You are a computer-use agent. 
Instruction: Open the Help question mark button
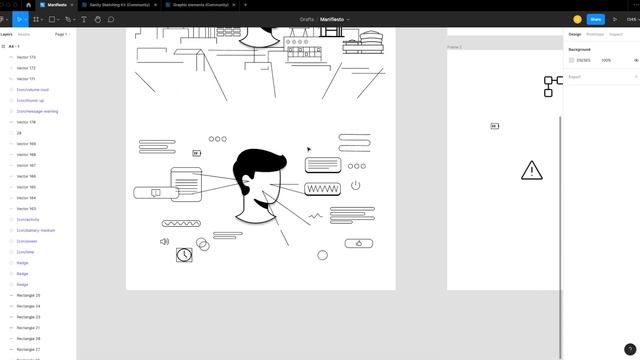pyautogui.click(x=630, y=349)
